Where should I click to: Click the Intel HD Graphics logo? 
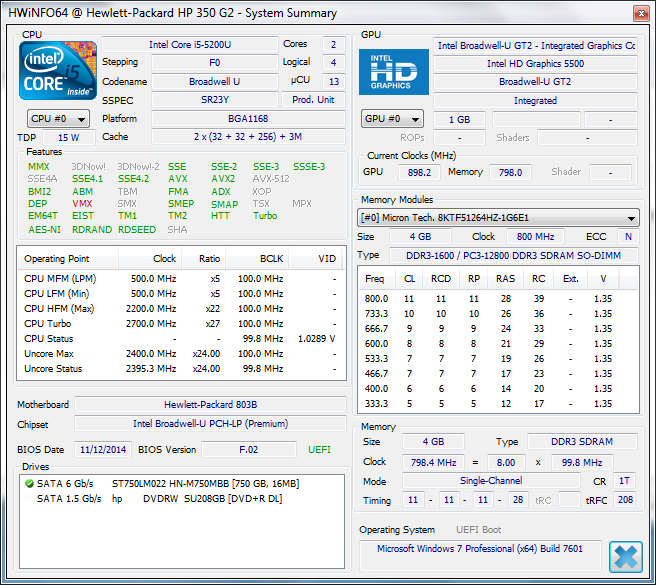click(x=394, y=72)
